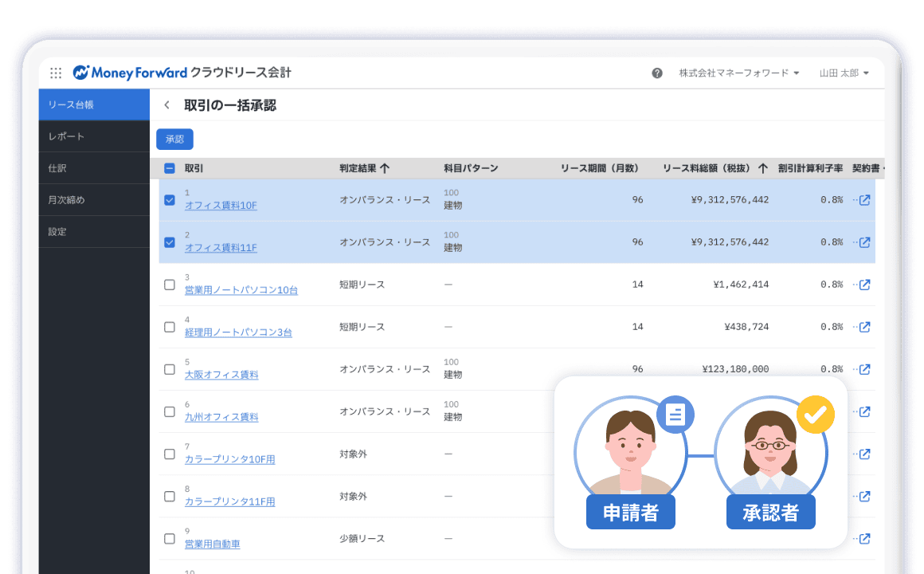Image resolution: width=924 pixels, height=574 pixels.
Task: Click the ¥438,724 amount cell
Action: click(x=746, y=327)
